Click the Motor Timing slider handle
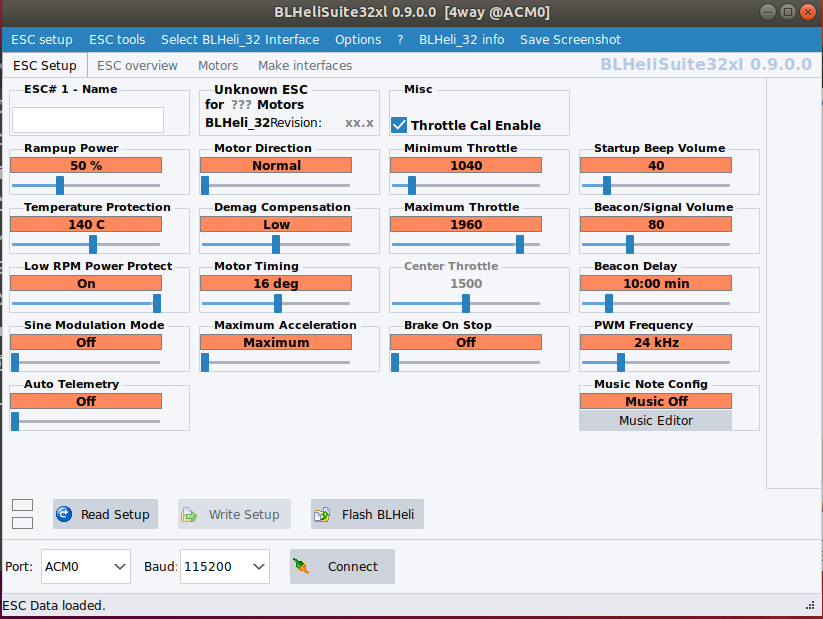 [278, 303]
